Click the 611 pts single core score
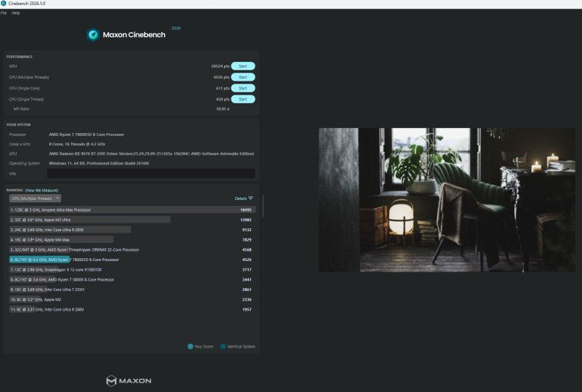582x392 pixels. [223, 88]
